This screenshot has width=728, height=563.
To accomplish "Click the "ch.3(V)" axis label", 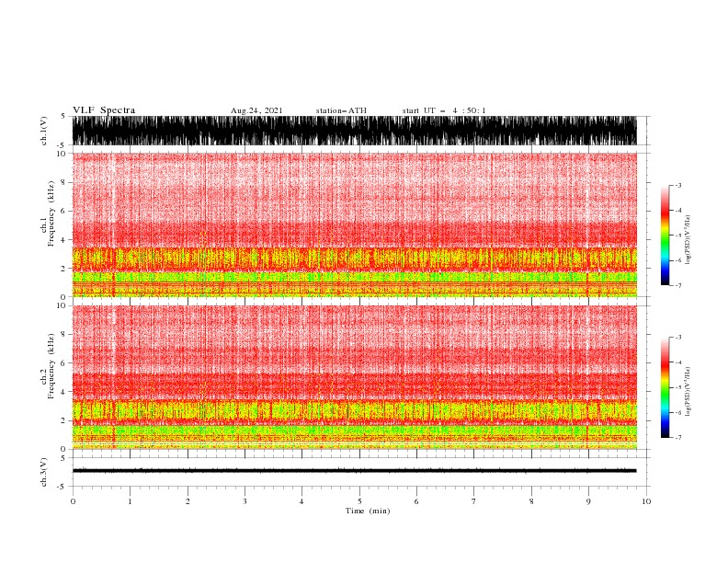I will (x=44, y=472).
